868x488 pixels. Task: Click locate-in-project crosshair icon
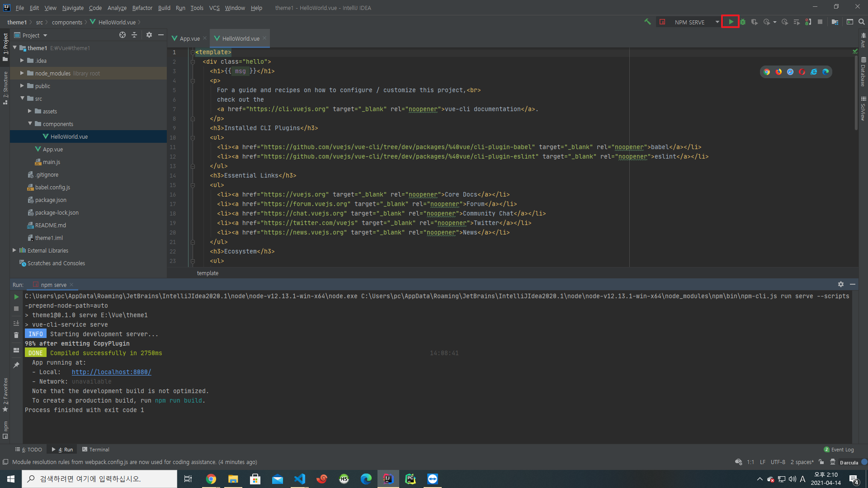click(x=122, y=35)
